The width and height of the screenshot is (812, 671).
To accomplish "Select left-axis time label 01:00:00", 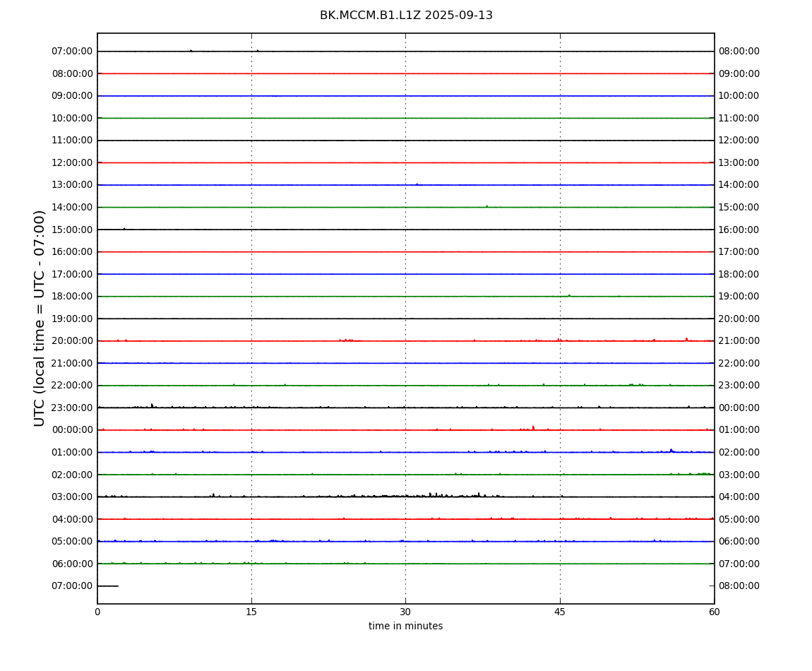I will click(73, 452).
